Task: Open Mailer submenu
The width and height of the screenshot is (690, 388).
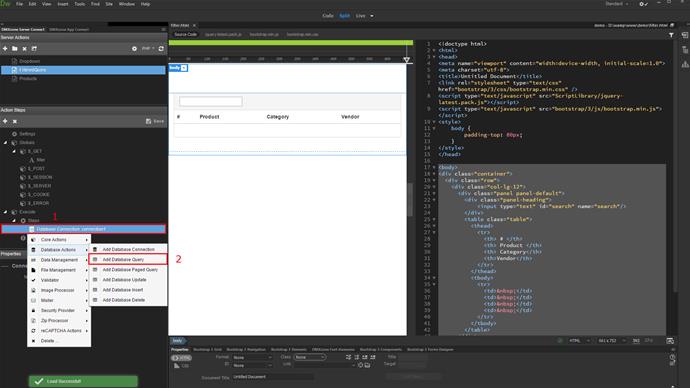Action: point(59,300)
